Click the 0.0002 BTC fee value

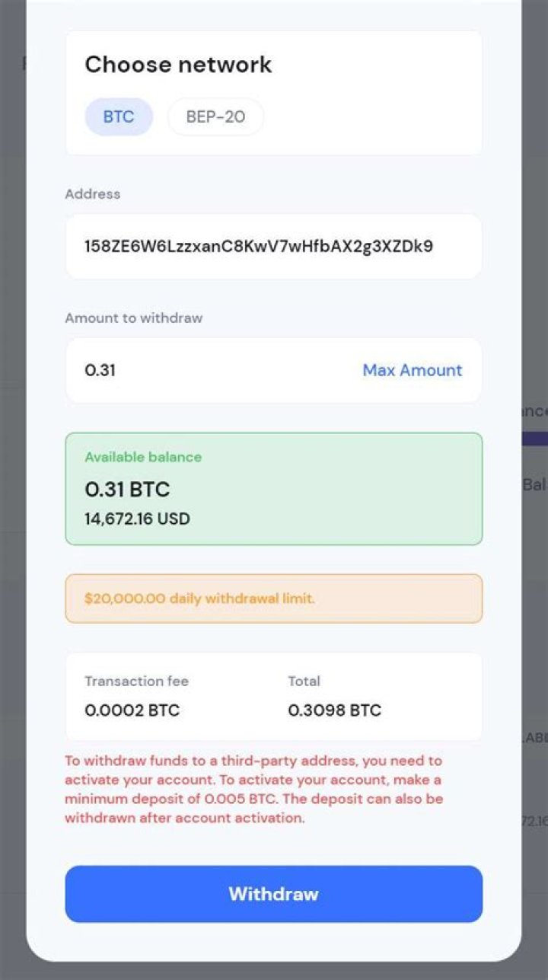pyautogui.click(x=132, y=710)
